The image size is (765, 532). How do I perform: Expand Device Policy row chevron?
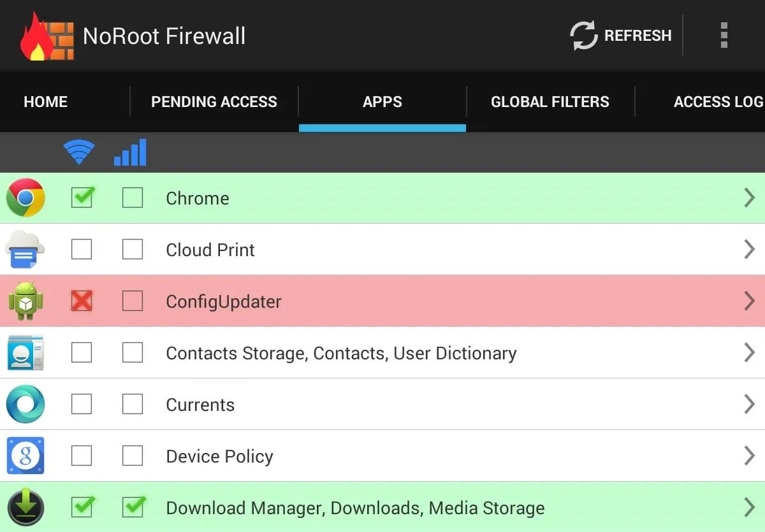coord(749,456)
